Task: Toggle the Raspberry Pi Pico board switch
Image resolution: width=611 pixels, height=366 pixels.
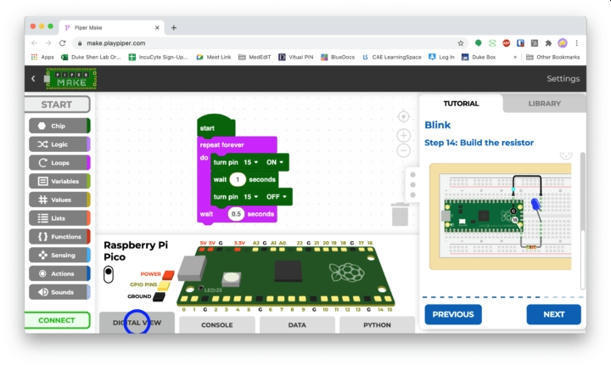Action: pos(109,274)
